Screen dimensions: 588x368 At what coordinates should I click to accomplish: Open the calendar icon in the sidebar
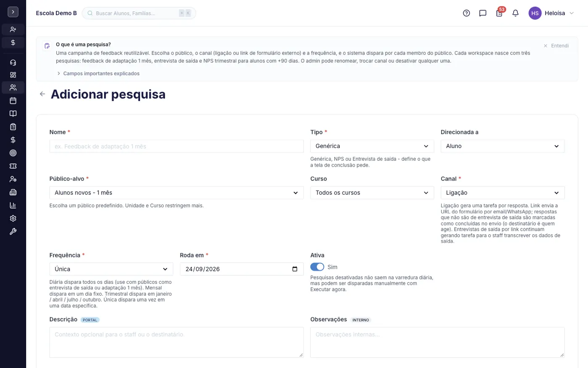click(x=13, y=101)
